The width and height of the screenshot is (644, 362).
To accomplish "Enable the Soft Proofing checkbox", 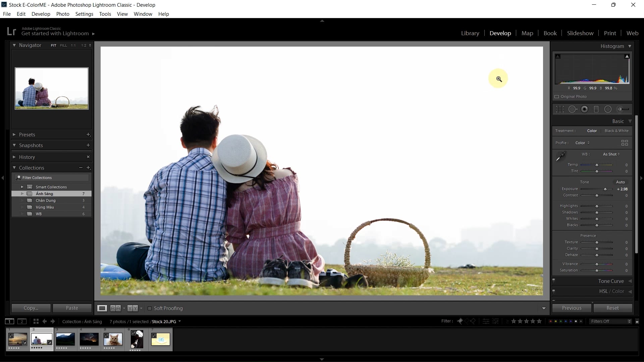I will [x=150, y=308].
